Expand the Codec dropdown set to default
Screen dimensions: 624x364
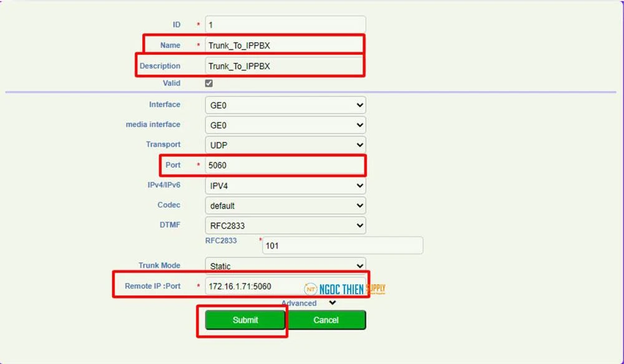point(285,206)
